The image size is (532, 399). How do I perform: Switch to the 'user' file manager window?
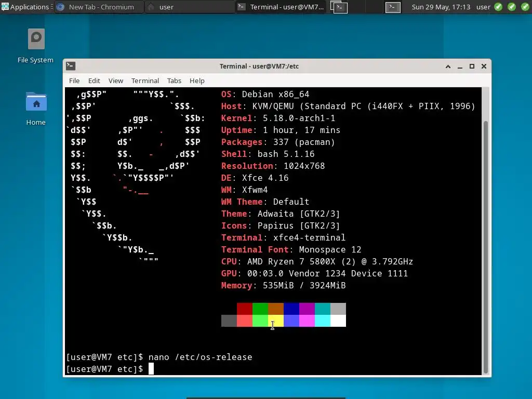coord(189,7)
